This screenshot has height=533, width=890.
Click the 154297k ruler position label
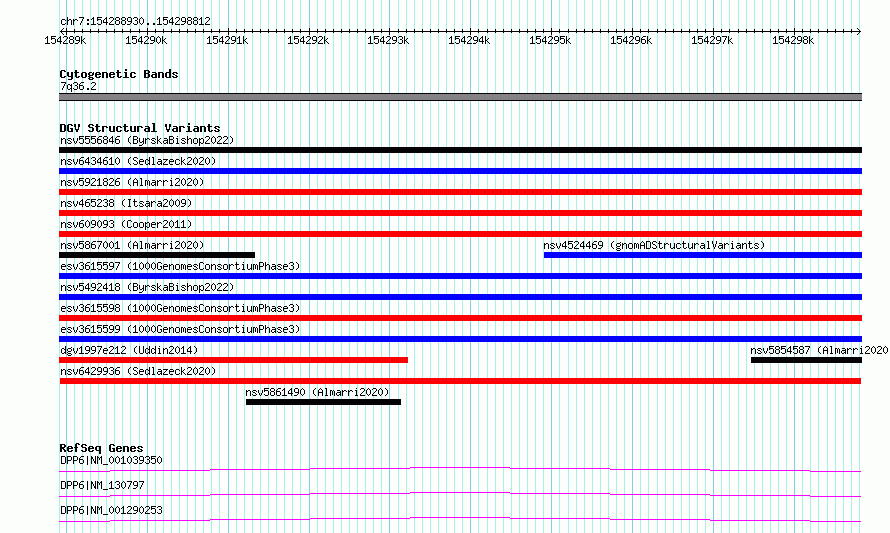(x=712, y=40)
